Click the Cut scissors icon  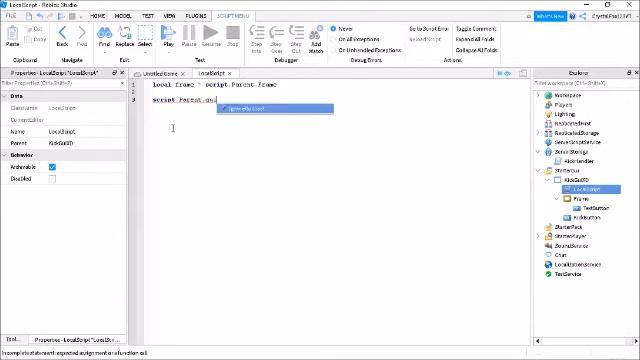(x=28, y=29)
